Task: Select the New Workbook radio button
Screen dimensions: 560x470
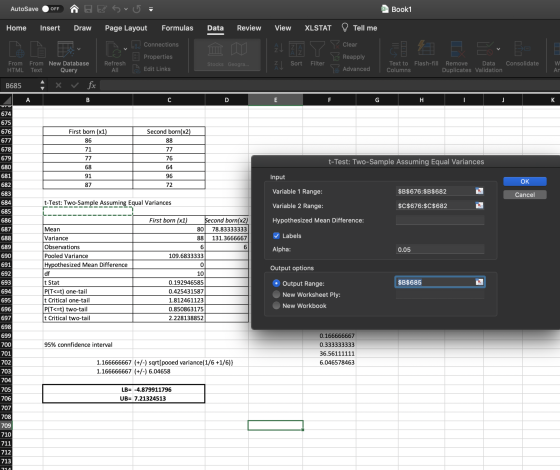Action: tap(276, 305)
